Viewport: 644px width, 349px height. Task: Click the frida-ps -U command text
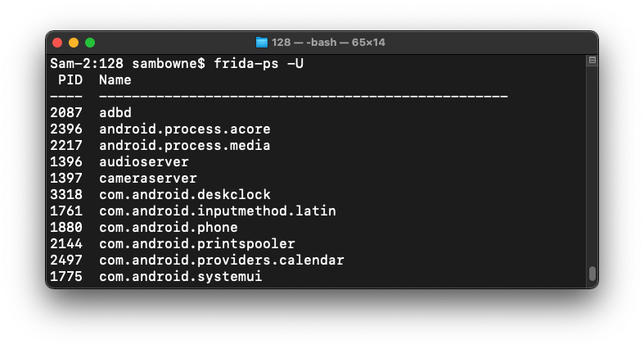(x=258, y=64)
